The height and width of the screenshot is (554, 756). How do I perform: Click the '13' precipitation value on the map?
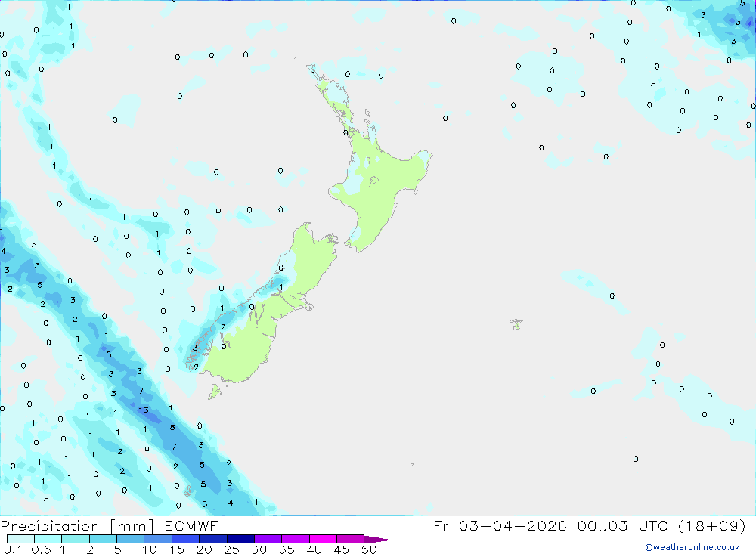point(143,410)
